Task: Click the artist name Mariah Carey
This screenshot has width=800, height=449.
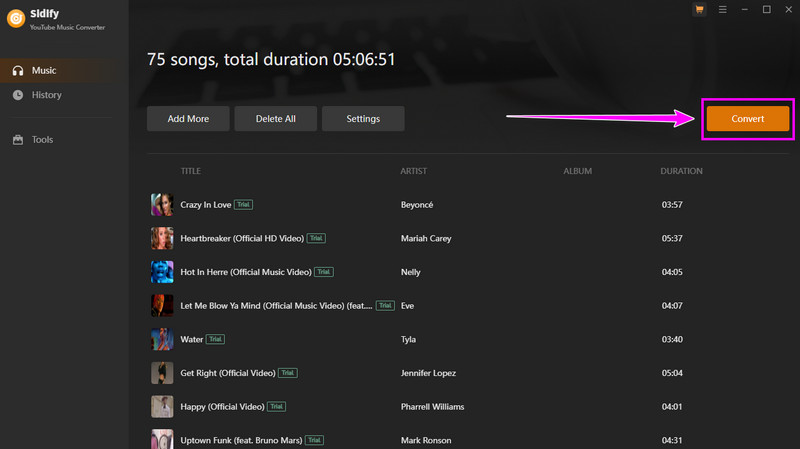Action: coord(426,238)
